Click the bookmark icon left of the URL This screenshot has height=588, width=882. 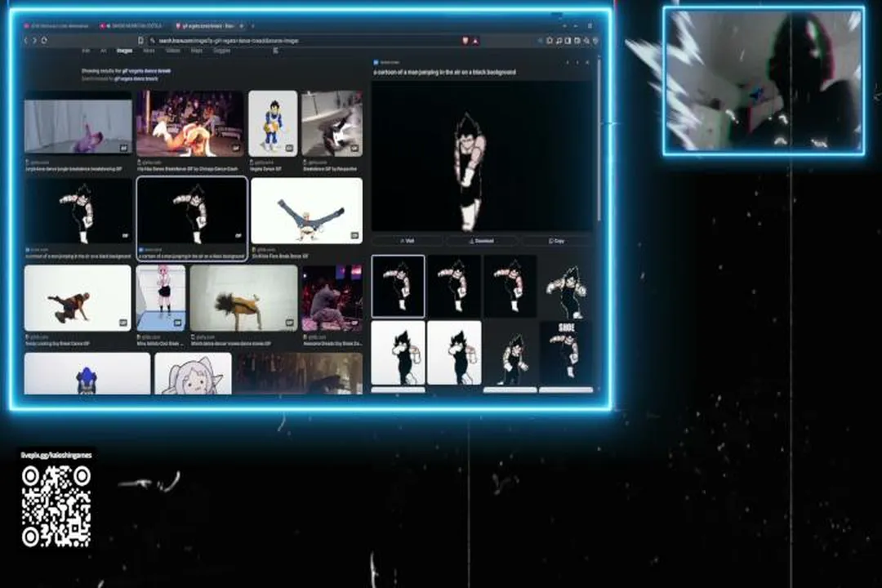click(x=140, y=41)
